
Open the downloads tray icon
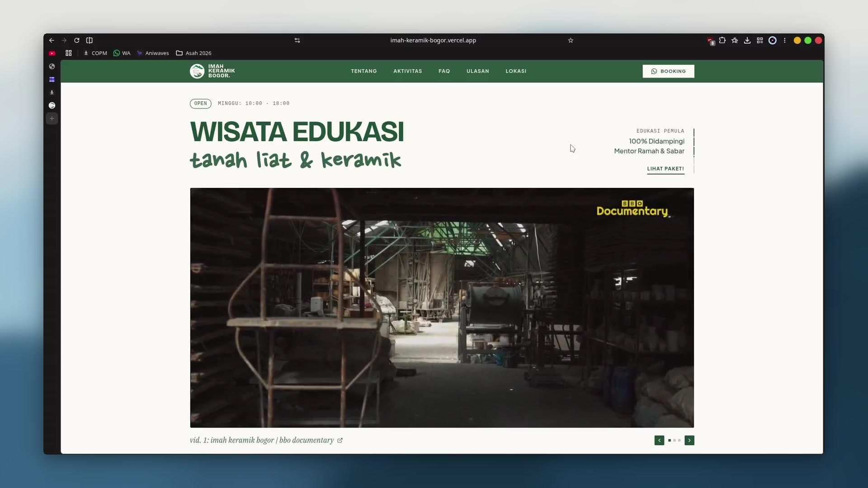747,40
